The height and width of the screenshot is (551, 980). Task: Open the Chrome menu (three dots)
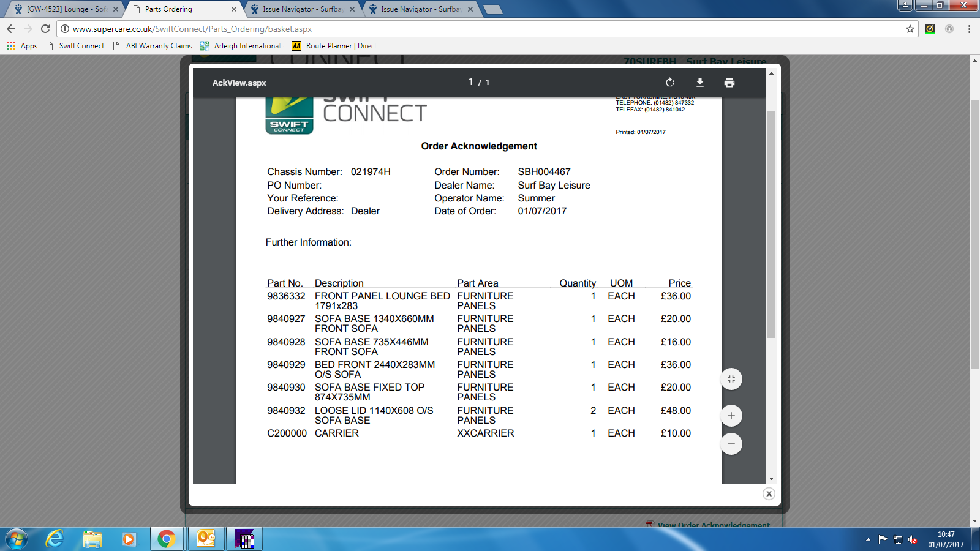coord(969,29)
